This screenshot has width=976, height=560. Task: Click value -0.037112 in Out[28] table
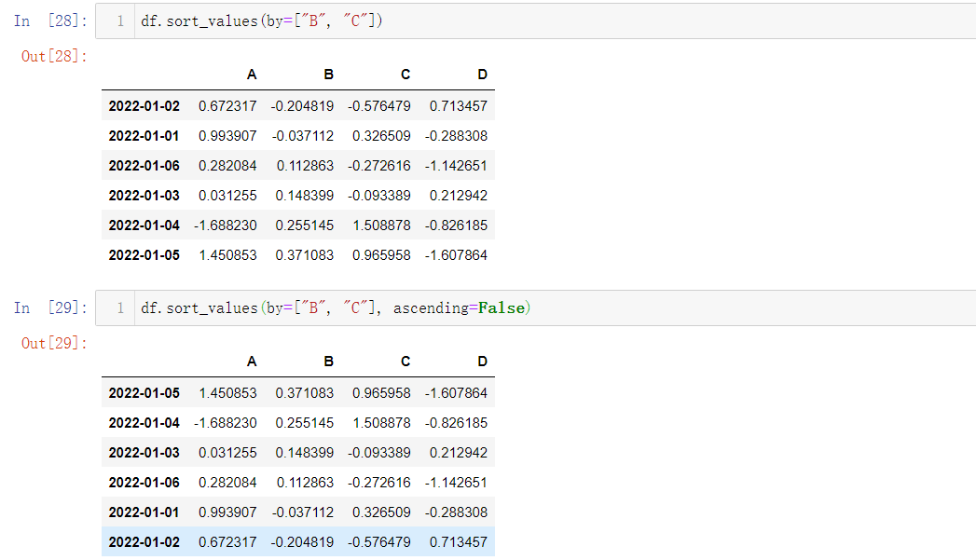(x=303, y=136)
